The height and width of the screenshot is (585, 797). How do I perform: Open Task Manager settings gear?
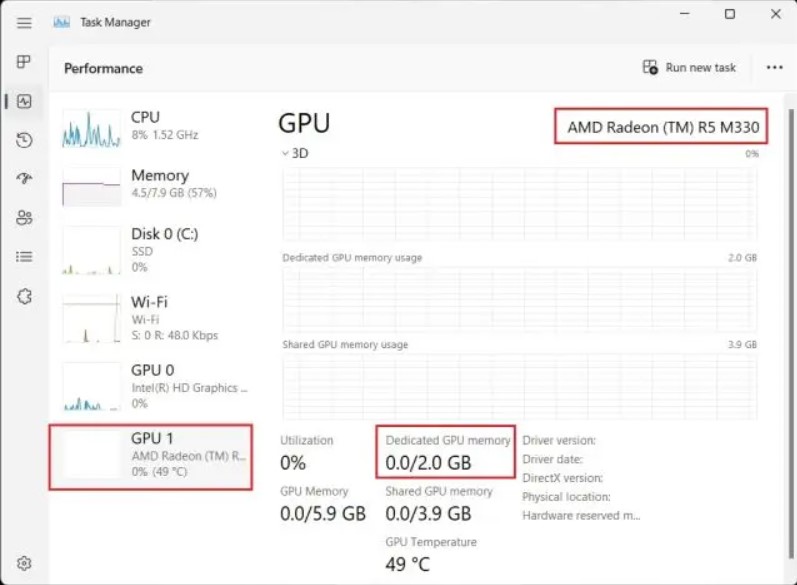tap(24, 563)
